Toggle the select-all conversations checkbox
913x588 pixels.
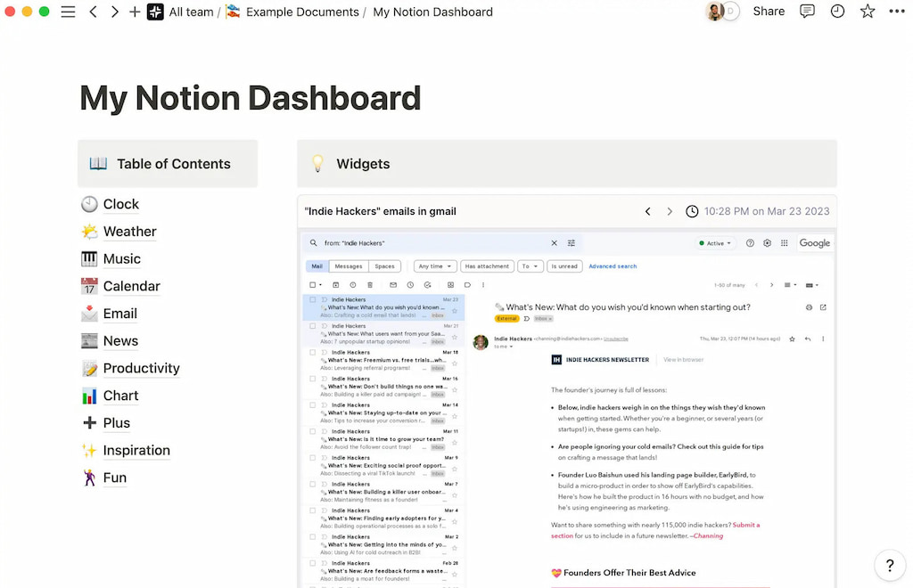pos(312,285)
